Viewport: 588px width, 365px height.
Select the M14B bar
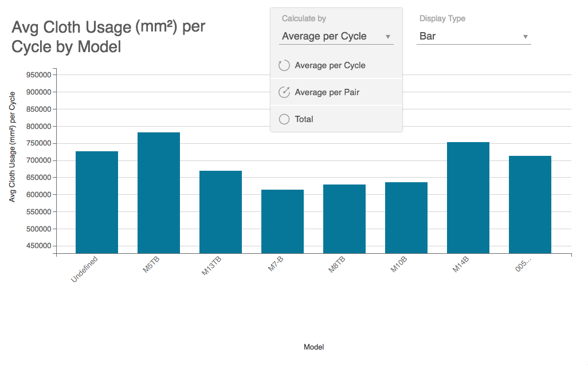tap(468, 198)
